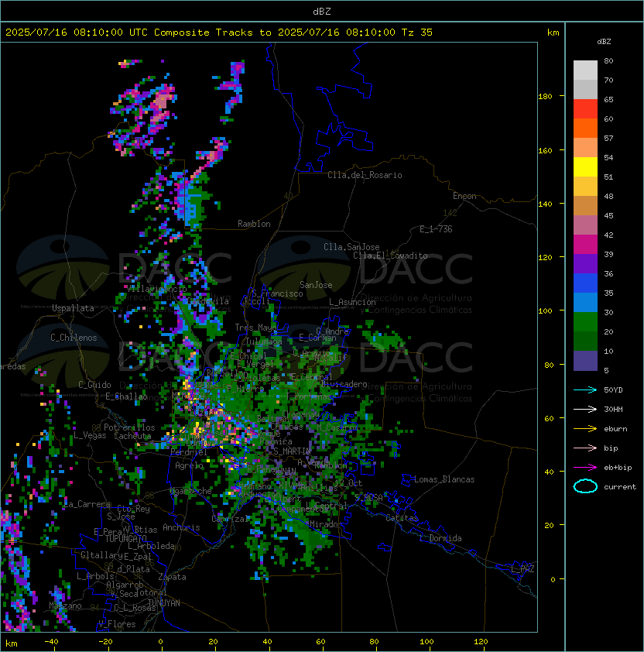Click the 140 km tick on the right axis
Image resolution: width=644 pixels, height=652 pixels.
[546, 204]
